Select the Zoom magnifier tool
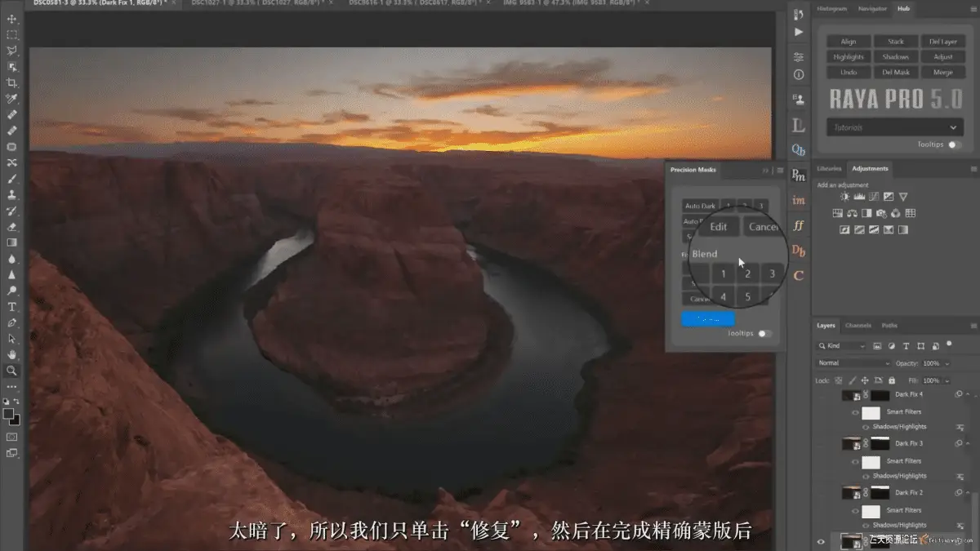 click(12, 371)
